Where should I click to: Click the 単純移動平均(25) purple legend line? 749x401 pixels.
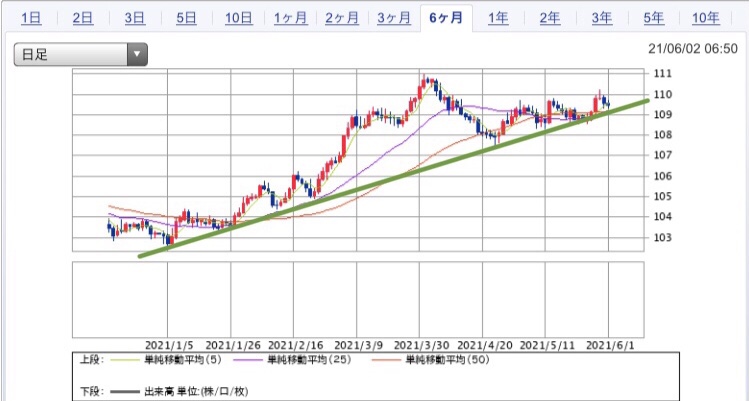click(249, 360)
